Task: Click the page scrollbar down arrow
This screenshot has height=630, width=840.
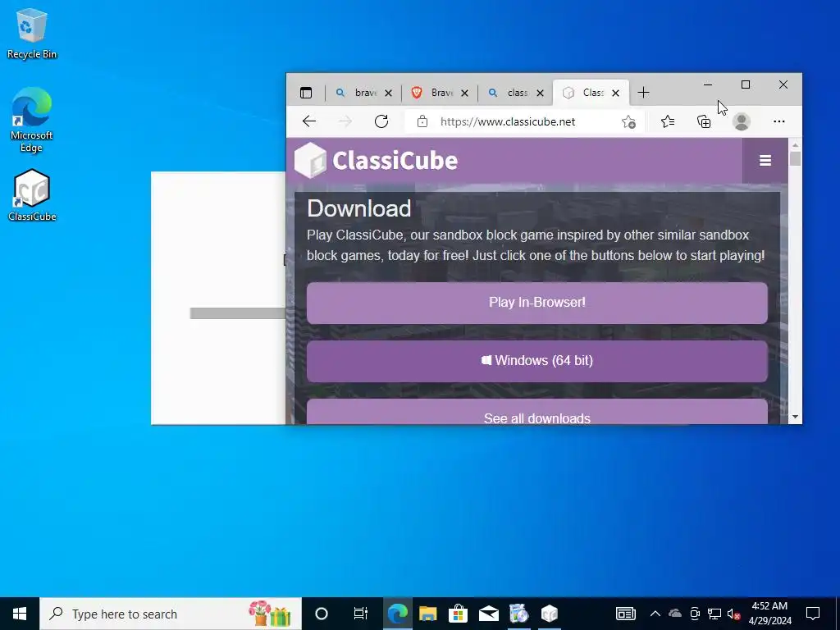Action: (795, 417)
